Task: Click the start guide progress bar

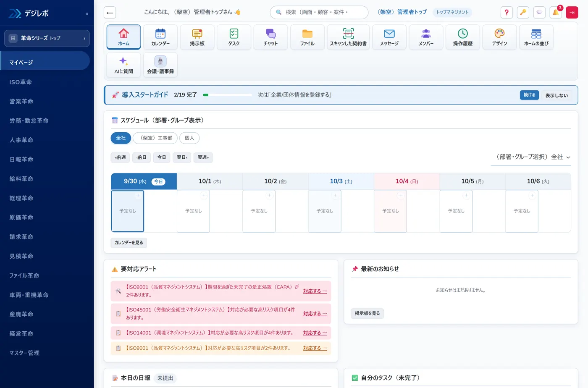Action: point(227,95)
